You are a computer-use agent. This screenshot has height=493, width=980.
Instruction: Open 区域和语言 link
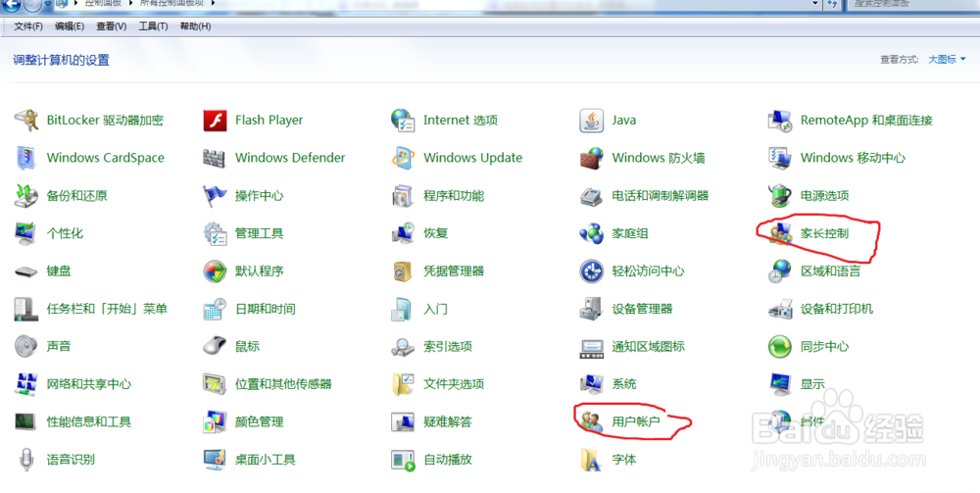click(831, 271)
